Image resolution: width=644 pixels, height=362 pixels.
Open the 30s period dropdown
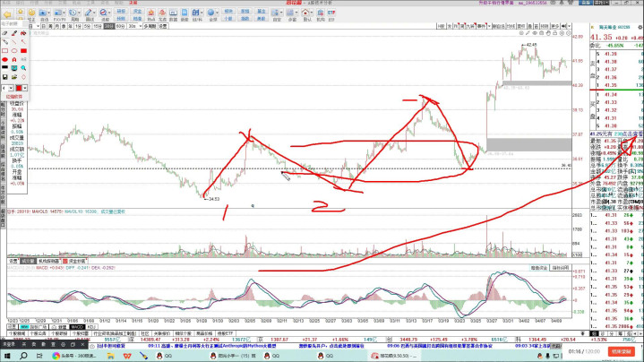[141, 26]
